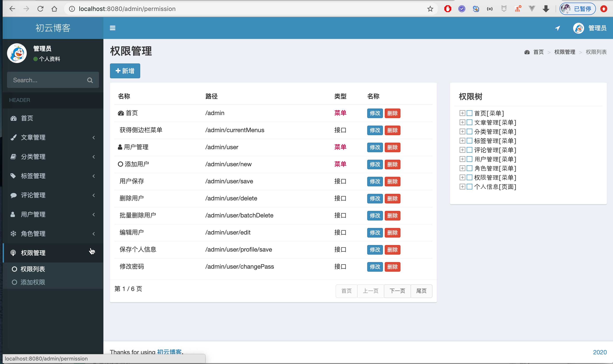This screenshot has height=364, width=613.
Task: Expand the 首页[菜单] node in permission tree
Action: (x=462, y=113)
